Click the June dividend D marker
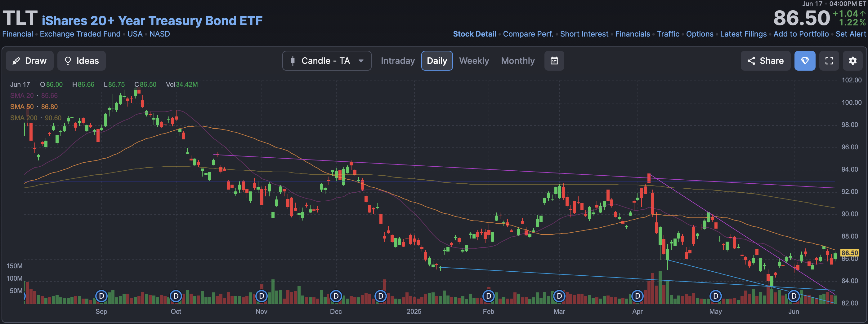The height and width of the screenshot is (324, 868). pyautogui.click(x=794, y=296)
